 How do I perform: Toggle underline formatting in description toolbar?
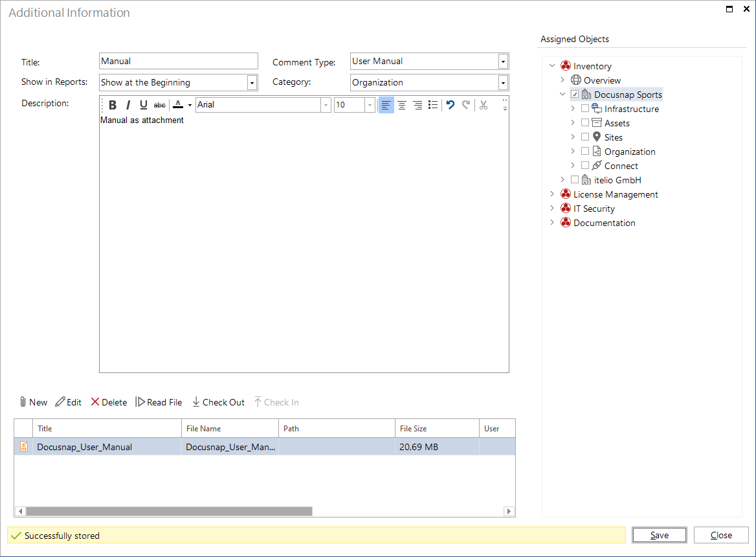tap(143, 105)
